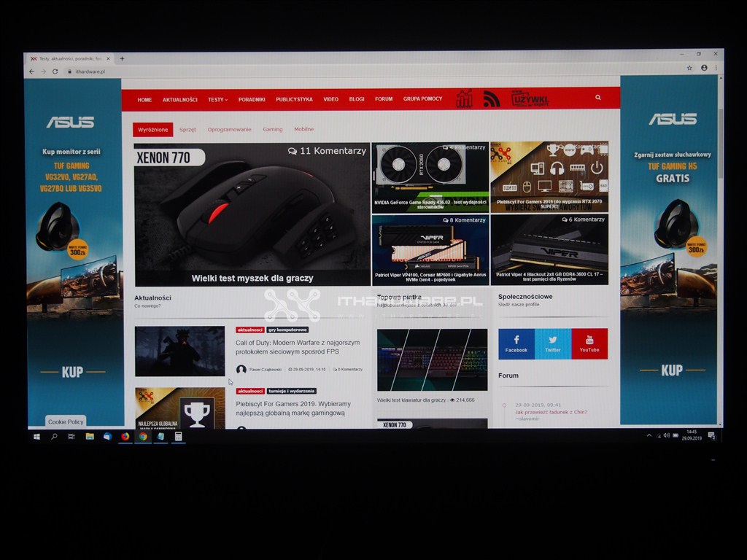The image size is (747, 560).
Task: Click the red aktualności tag above Call of Duty
Action: click(250, 330)
